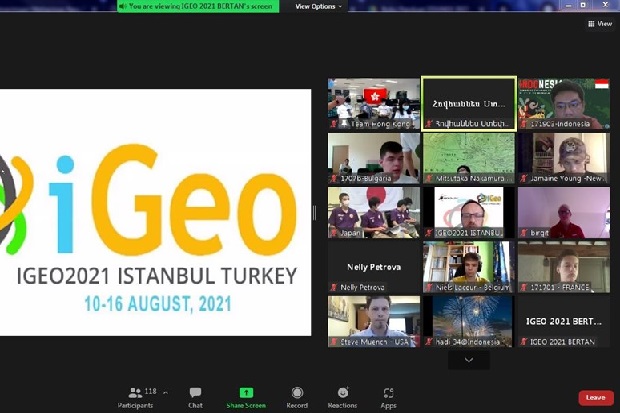Click the green screen-viewing notification banner
Viewport: 620px width, 413px height.
click(198, 6)
